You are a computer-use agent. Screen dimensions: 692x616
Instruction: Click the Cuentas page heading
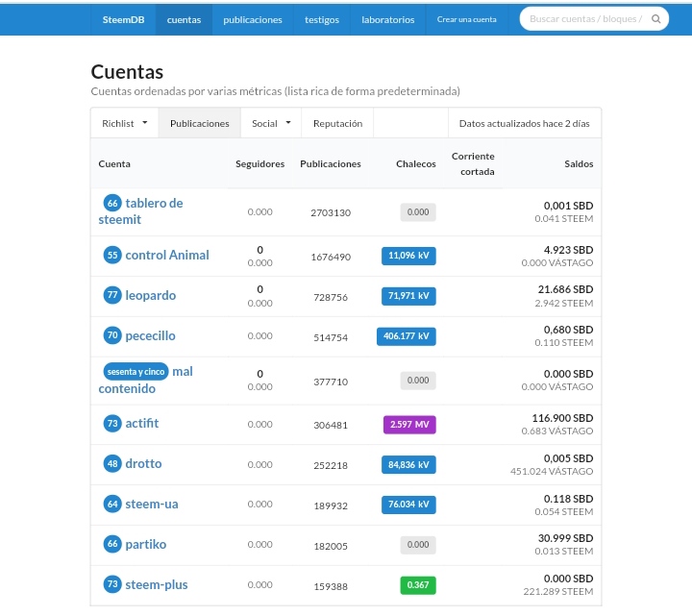coord(127,72)
